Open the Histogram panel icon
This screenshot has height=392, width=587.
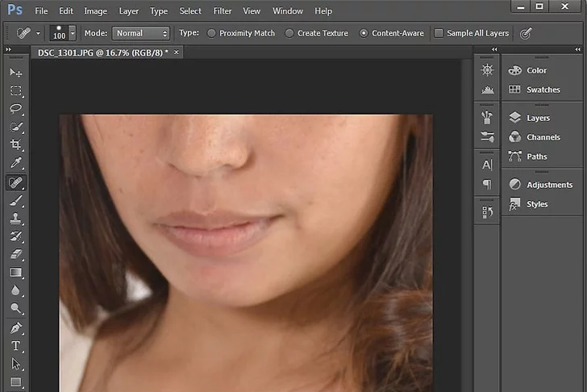point(487,90)
